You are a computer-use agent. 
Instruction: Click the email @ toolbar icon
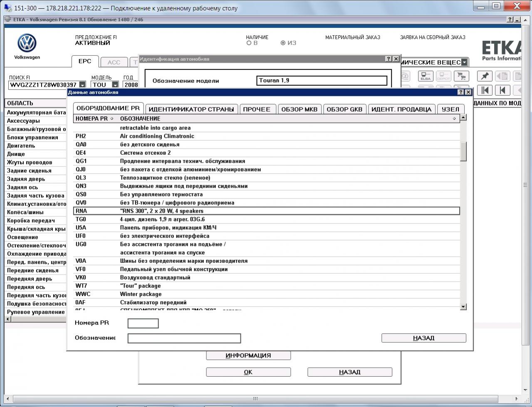coord(404,76)
